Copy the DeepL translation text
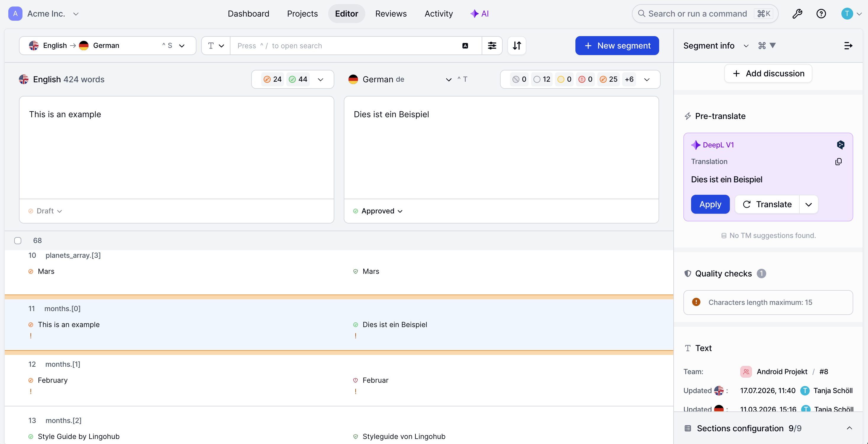Image resolution: width=868 pixels, height=444 pixels. pos(838,162)
